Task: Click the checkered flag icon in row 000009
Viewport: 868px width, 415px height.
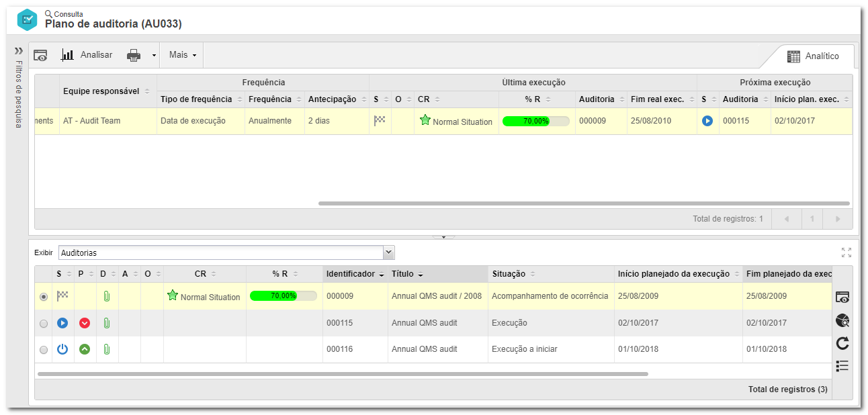Action: (62, 295)
